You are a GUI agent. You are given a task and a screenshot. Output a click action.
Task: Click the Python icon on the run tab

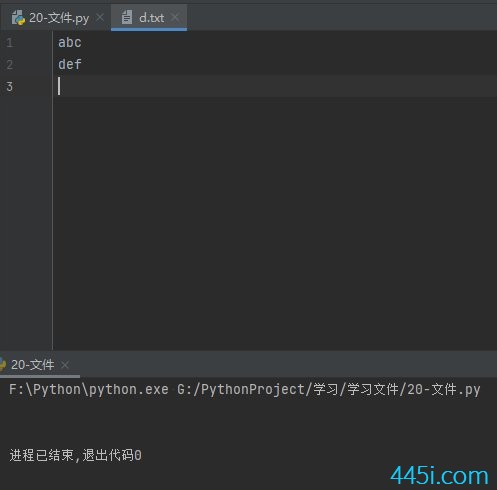click(x=3, y=364)
